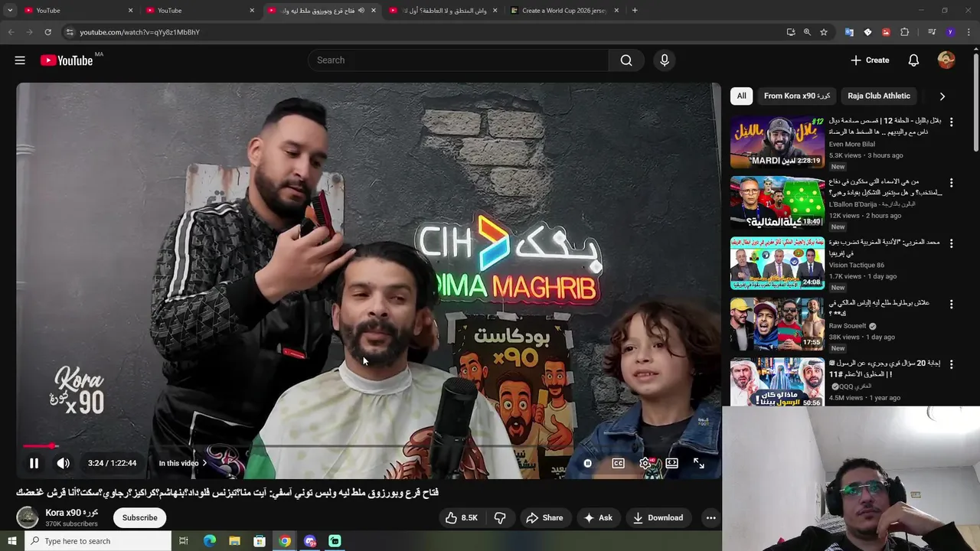Open options for Raw Soueelt video
The height and width of the screenshot is (551, 980).
click(951, 304)
